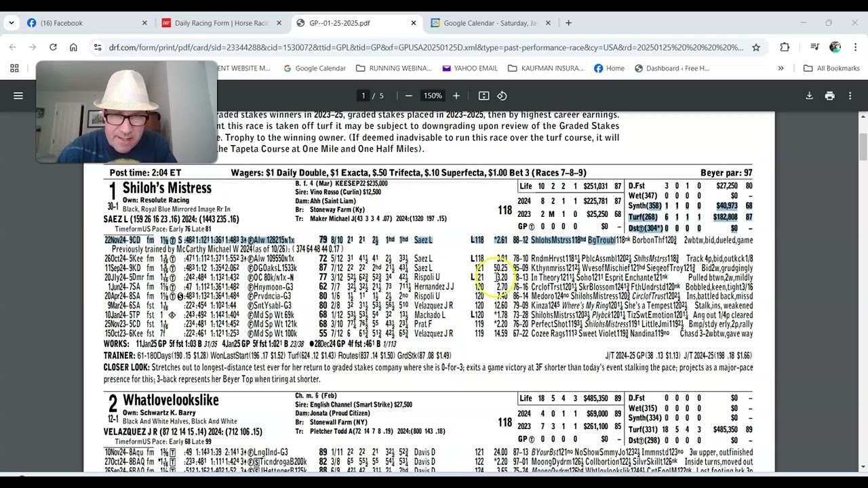Click the page vertical scrollbar thumb
Screen dimensions: 868x488
pos(863,146)
